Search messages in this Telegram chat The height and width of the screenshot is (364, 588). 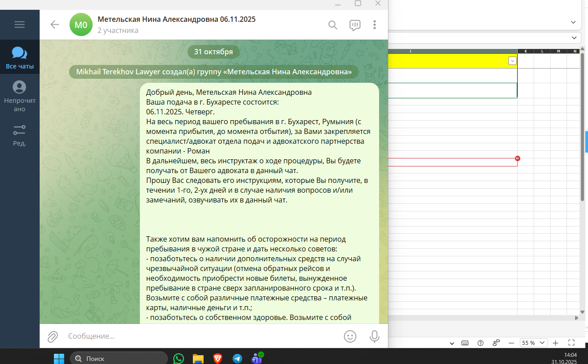333,25
